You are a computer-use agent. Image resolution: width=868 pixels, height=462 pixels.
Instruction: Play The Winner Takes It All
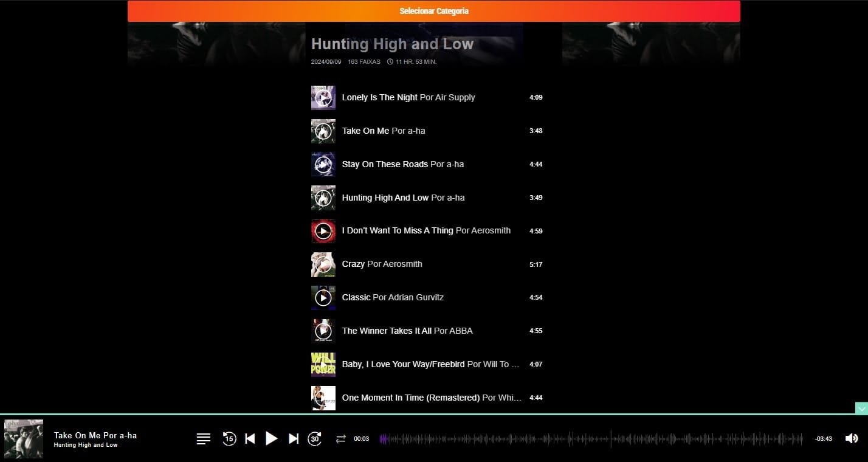(323, 331)
